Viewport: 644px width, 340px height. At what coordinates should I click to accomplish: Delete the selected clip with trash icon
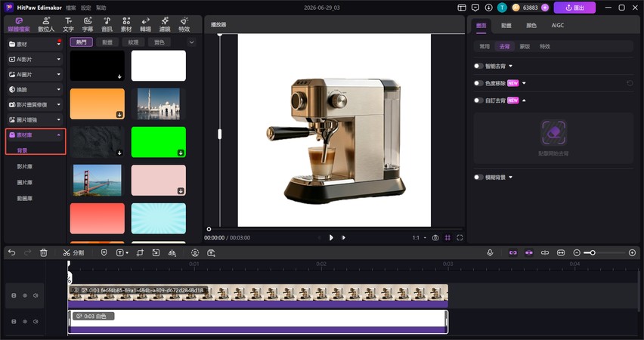(x=44, y=252)
